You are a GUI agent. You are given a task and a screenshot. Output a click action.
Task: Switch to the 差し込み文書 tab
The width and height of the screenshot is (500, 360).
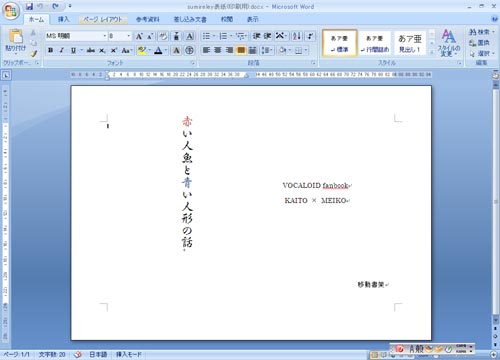point(190,19)
